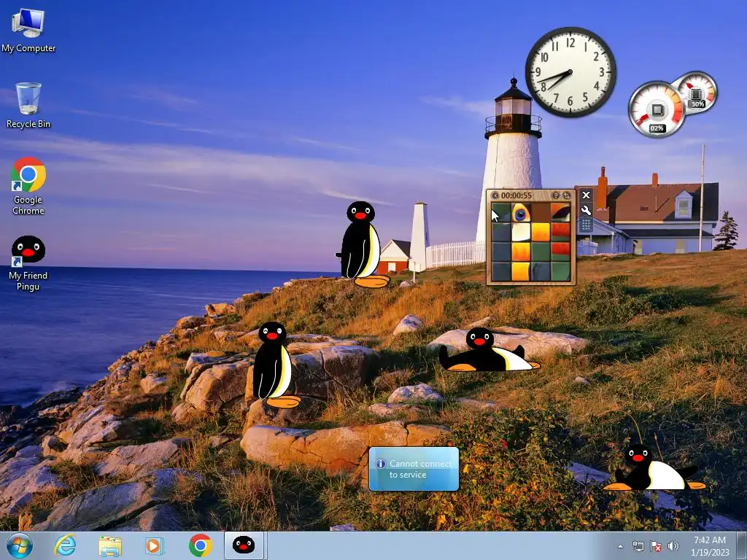The image size is (747, 560).
Task: Click the Pingu lying on the flat rock
Action: pyautogui.click(x=488, y=351)
